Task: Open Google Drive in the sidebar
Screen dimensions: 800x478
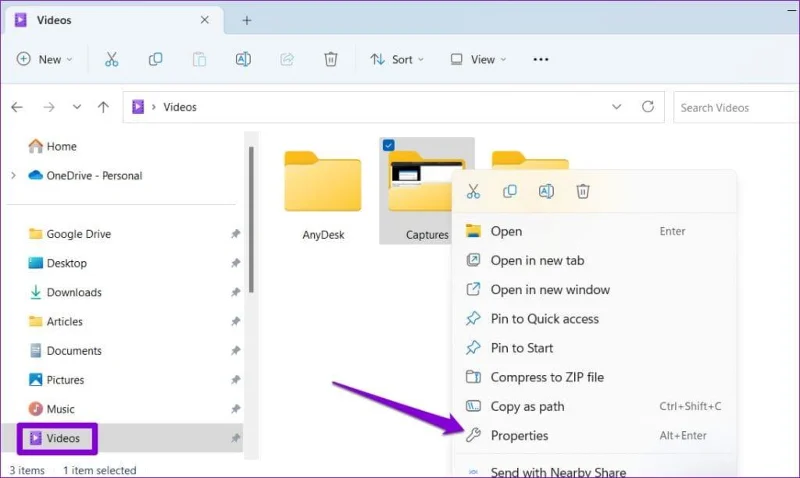Action: (x=69, y=234)
